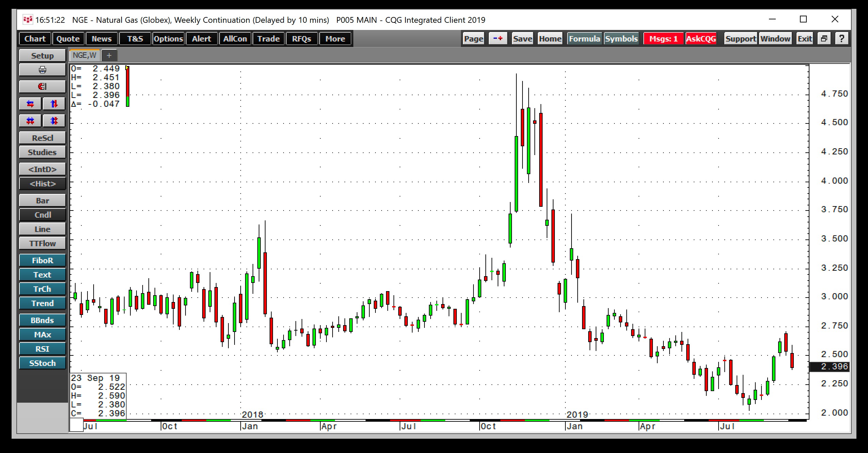Click the Save button
The height and width of the screenshot is (453, 868).
523,38
